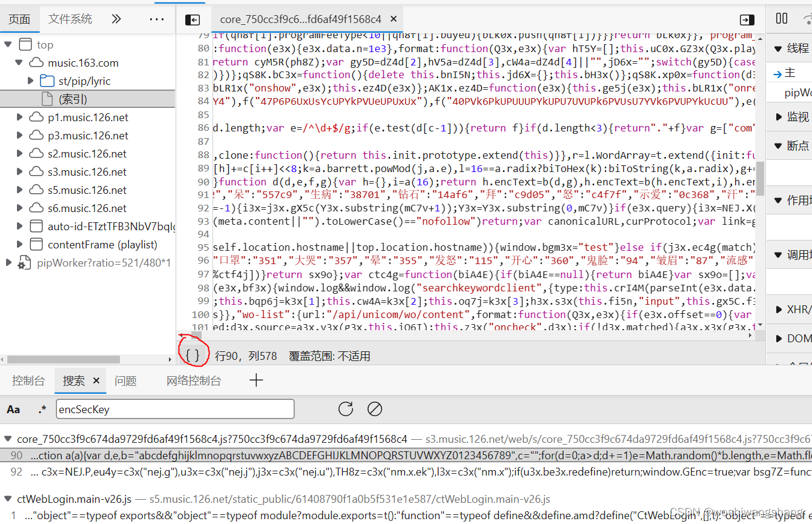Open the 问题 drawer tab
Viewport: 812px width, 524px height.
125,381
